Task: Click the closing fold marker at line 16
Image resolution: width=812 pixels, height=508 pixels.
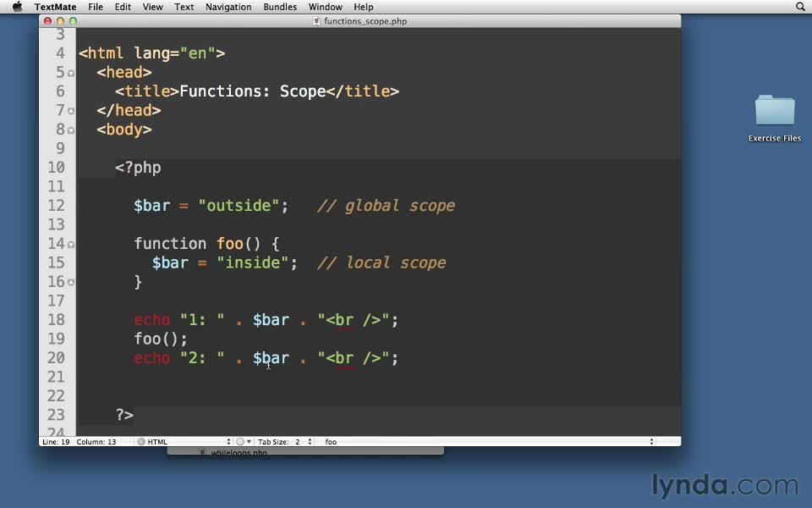Action: point(71,282)
